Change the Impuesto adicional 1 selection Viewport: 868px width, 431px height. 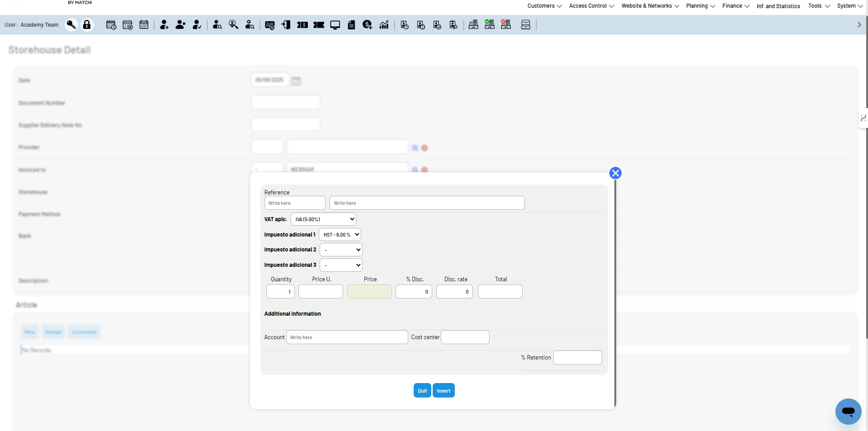[x=340, y=234]
